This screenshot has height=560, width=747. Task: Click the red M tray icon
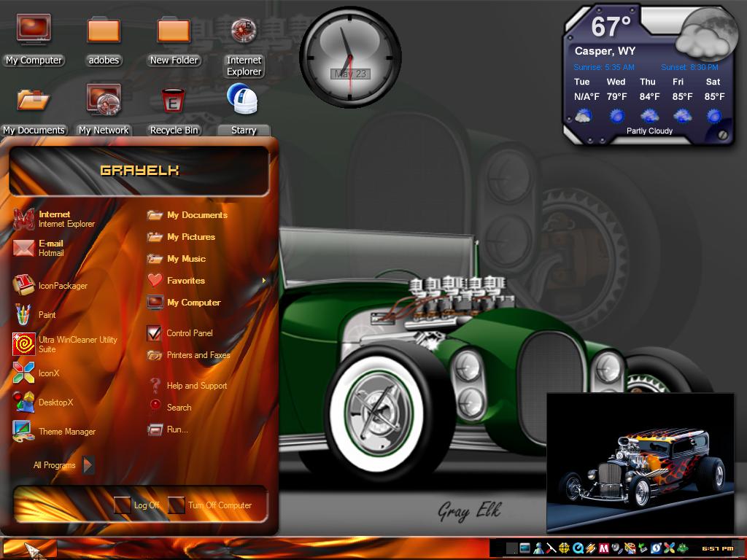(603, 548)
